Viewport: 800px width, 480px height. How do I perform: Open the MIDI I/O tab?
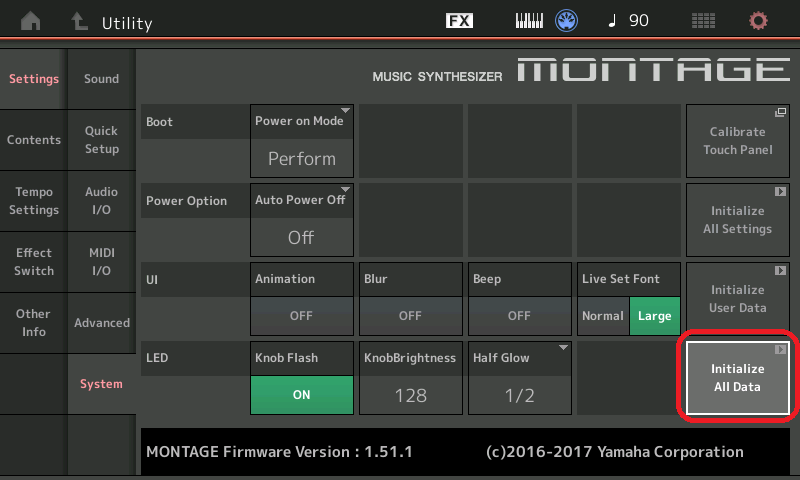tap(101, 262)
